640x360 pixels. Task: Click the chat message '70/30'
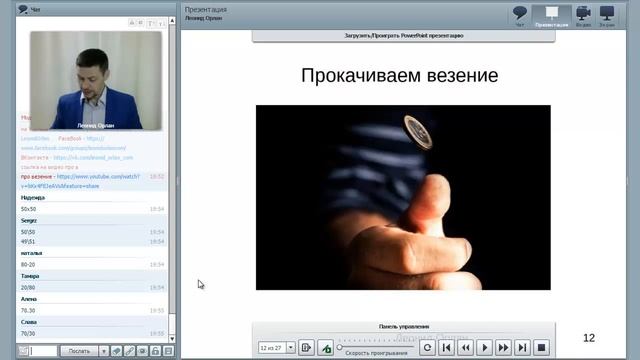(x=28, y=333)
